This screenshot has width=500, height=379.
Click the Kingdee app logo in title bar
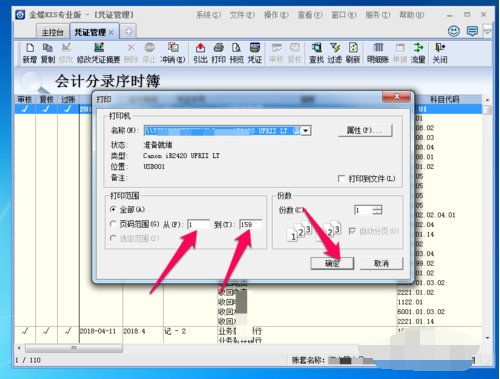click(x=20, y=15)
